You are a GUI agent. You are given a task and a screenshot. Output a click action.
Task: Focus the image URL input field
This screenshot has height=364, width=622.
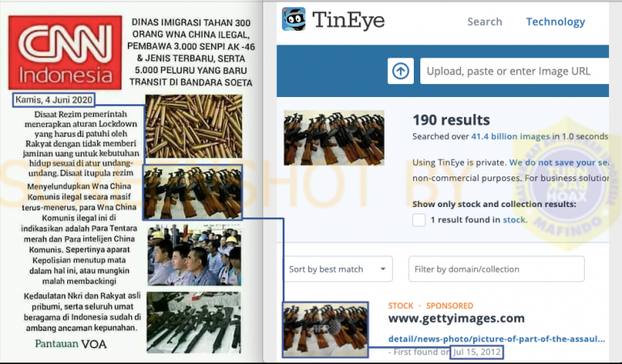pyautogui.click(x=514, y=71)
